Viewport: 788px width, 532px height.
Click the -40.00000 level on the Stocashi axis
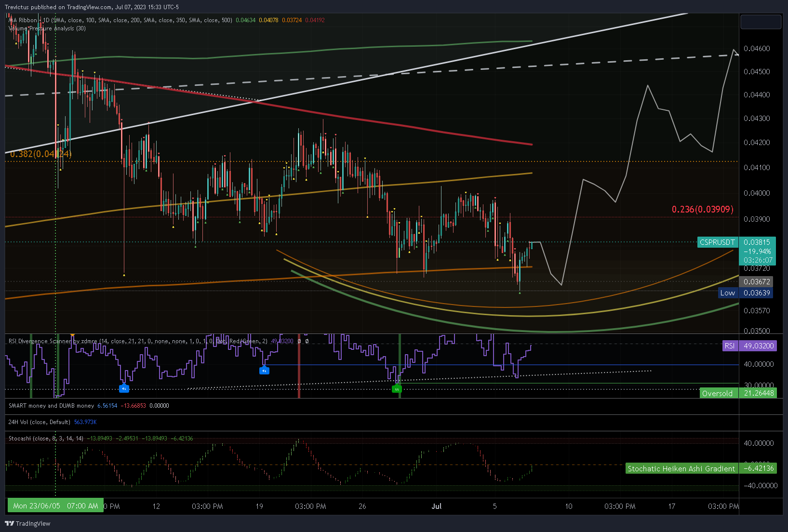tap(761, 486)
